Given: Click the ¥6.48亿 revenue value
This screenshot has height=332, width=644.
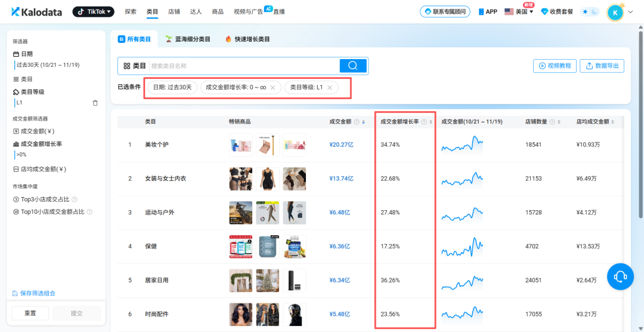Looking at the screenshot, I should coord(339,213).
